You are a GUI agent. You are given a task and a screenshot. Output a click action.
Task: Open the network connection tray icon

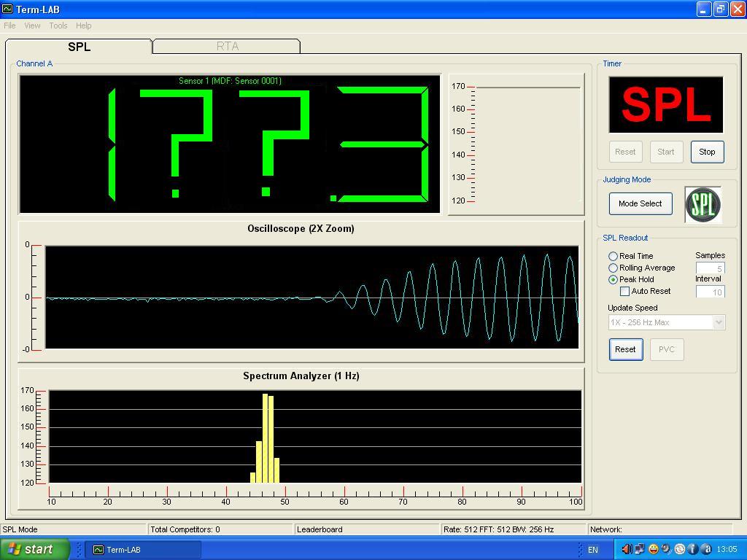(x=639, y=549)
